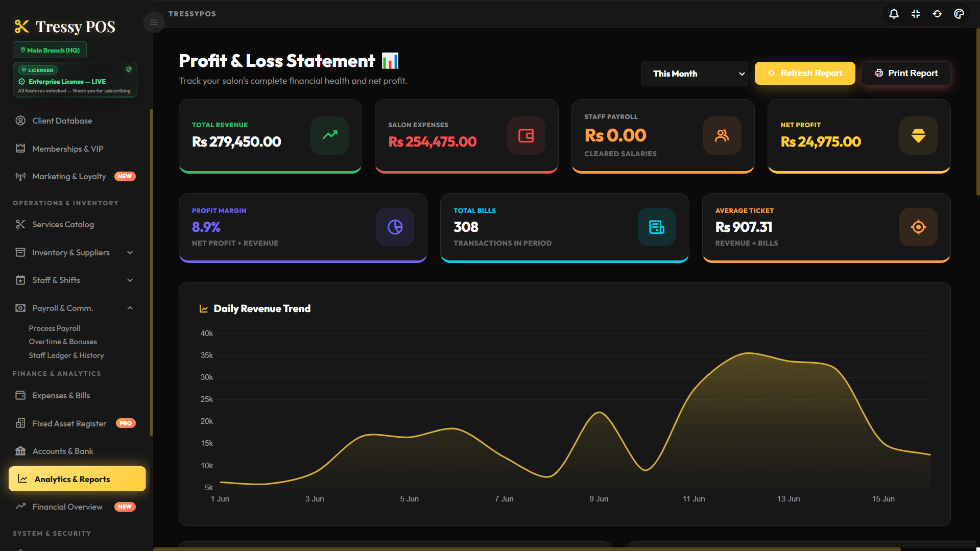980x551 pixels.
Task: Click the Rs 254,475.00 expenses value
Action: [433, 141]
